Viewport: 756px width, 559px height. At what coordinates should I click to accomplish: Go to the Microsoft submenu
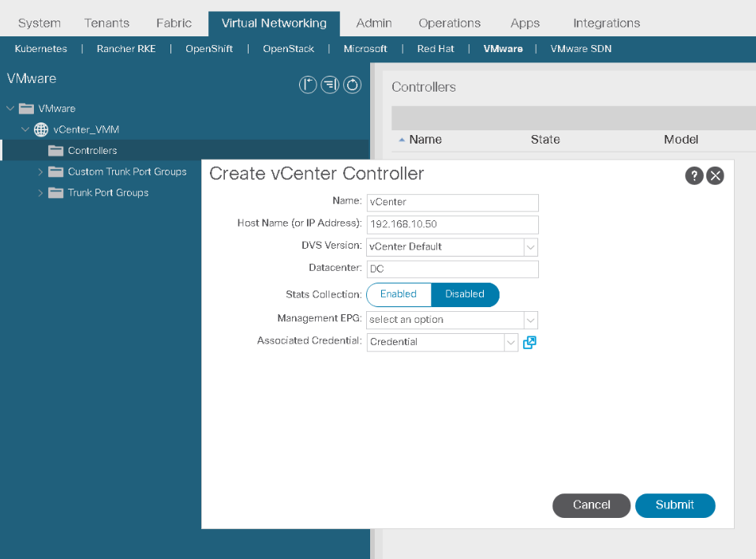(365, 49)
